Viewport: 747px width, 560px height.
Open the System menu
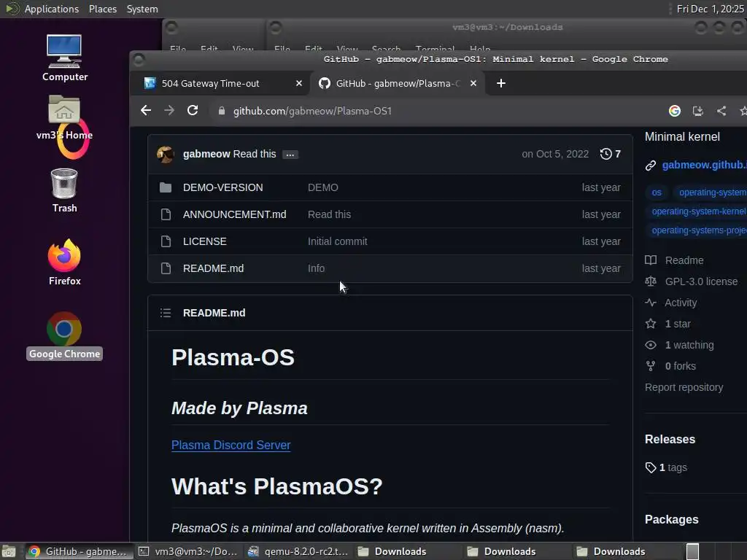142,9
